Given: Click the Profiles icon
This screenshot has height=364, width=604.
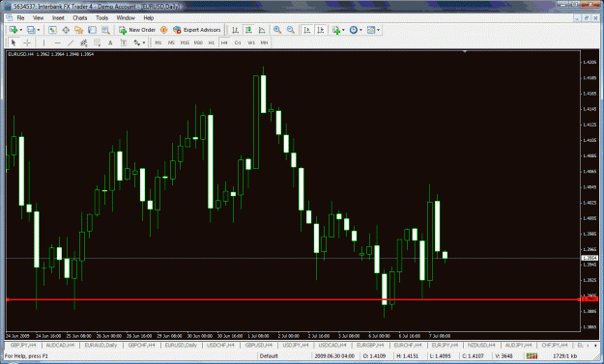Looking at the screenshot, I should [31, 30].
